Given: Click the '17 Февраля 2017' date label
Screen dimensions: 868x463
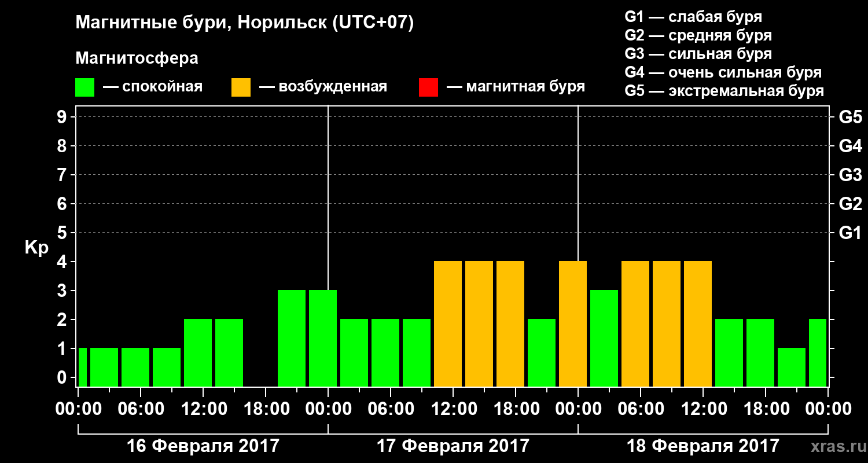Looking at the screenshot, I should tap(453, 446).
